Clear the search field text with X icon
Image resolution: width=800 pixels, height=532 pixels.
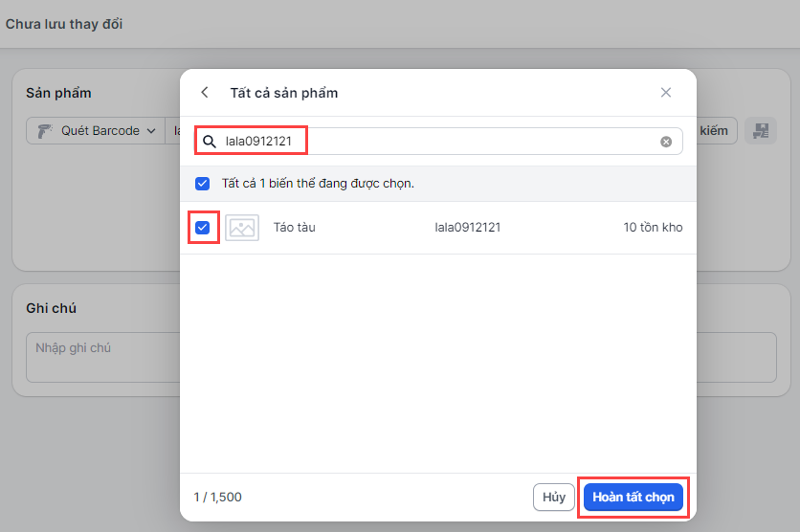tap(666, 142)
